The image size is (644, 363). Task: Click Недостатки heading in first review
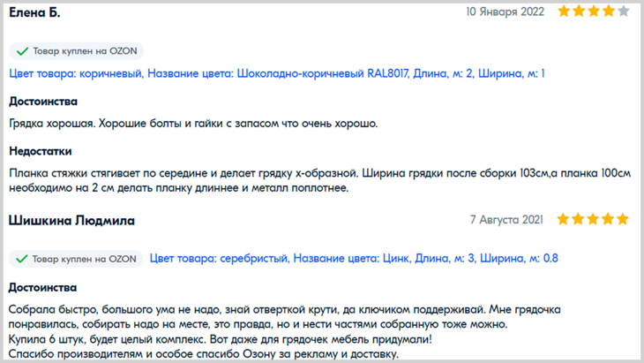pos(41,151)
